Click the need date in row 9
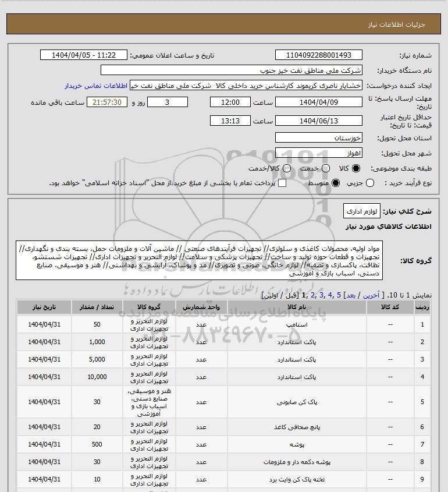This screenshot has width=448, height=492. 44,479
